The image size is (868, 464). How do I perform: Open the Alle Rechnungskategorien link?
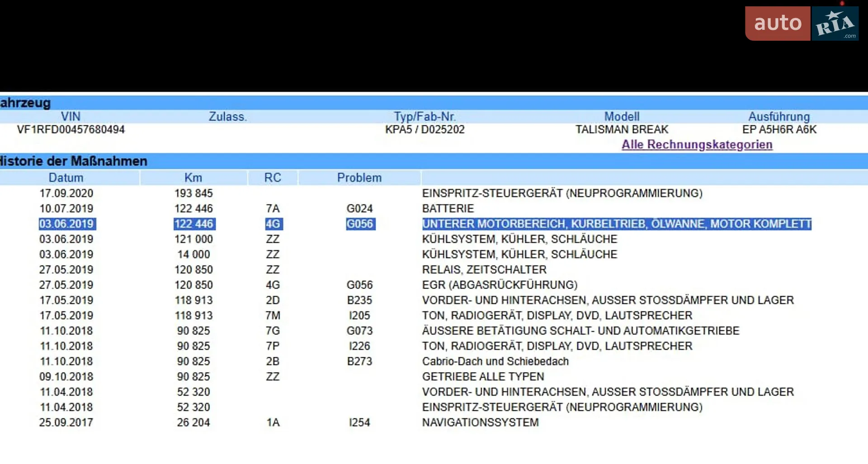pyautogui.click(x=697, y=145)
